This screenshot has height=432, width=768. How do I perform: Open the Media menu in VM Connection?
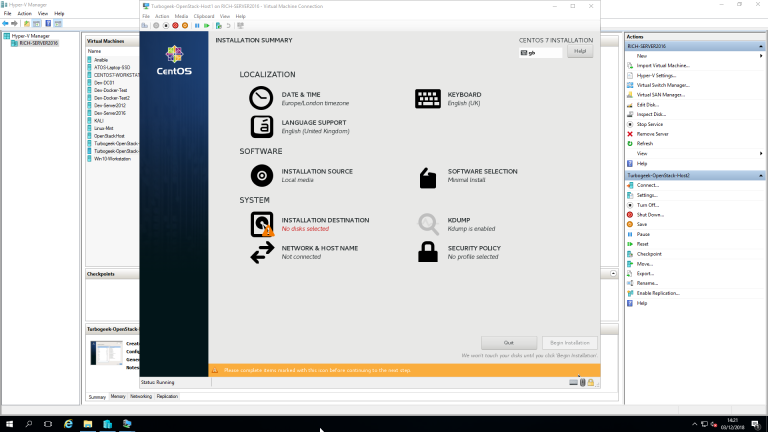(x=181, y=16)
